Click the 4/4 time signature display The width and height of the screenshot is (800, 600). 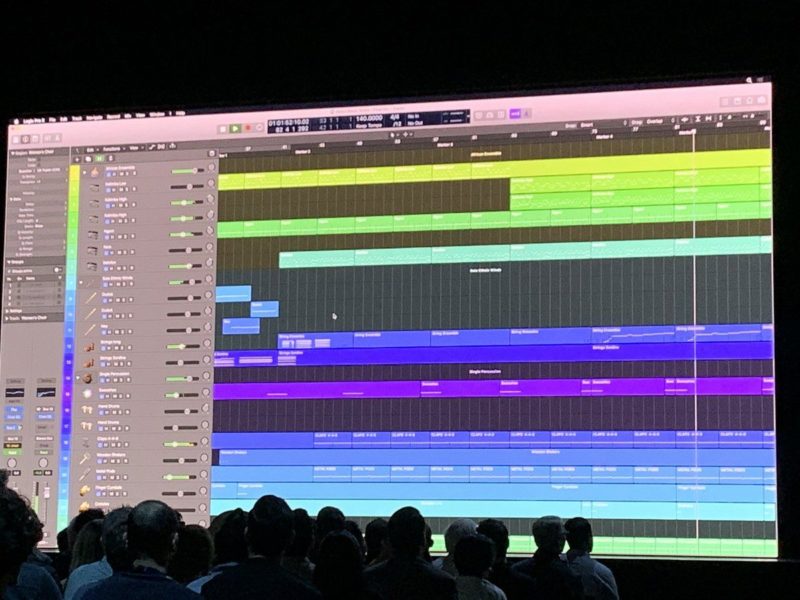pos(394,117)
